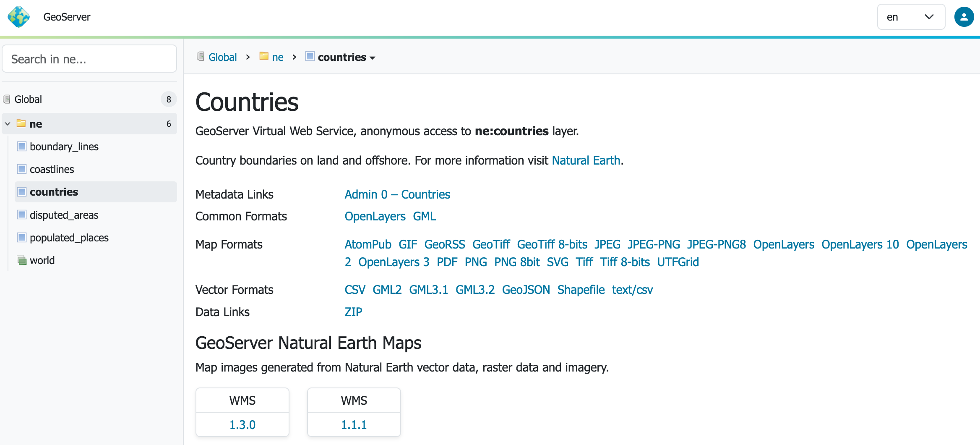
Task: Go to Global in the breadcrumb
Action: coord(222,57)
